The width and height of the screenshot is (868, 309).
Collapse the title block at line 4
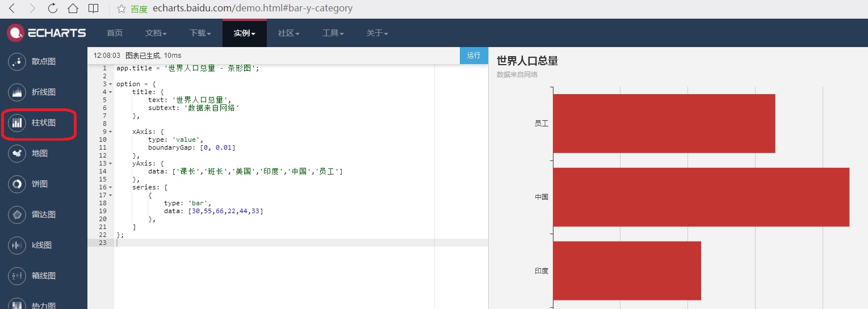click(x=111, y=92)
